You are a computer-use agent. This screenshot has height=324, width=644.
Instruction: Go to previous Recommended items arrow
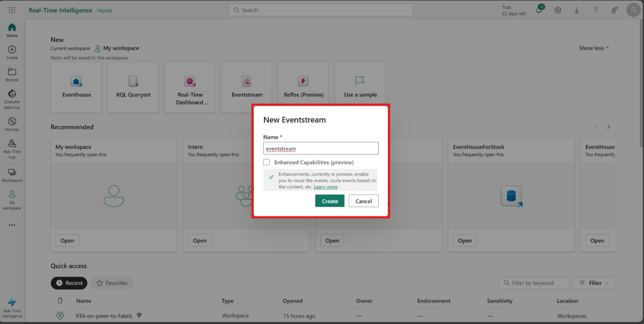click(595, 127)
